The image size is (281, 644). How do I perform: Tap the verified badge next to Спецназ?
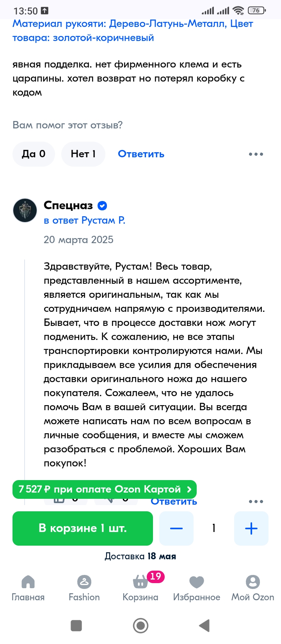102,205
